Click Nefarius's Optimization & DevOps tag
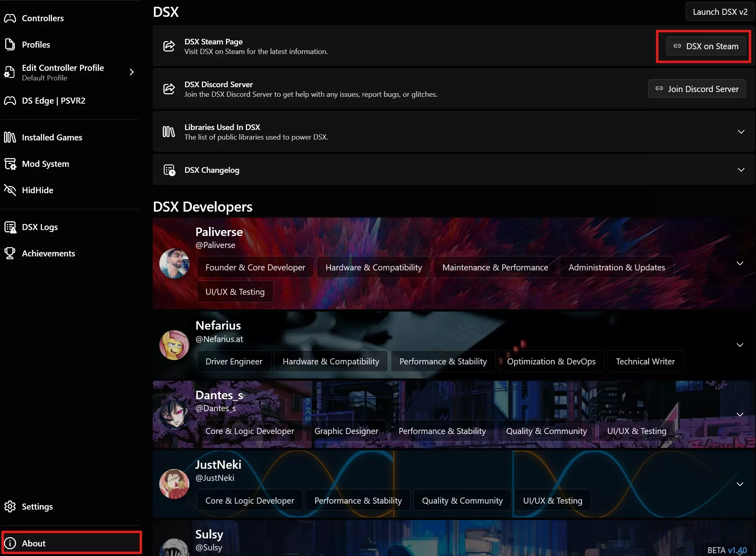This screenshot has height=556, width=756. (x=551, y=361)
